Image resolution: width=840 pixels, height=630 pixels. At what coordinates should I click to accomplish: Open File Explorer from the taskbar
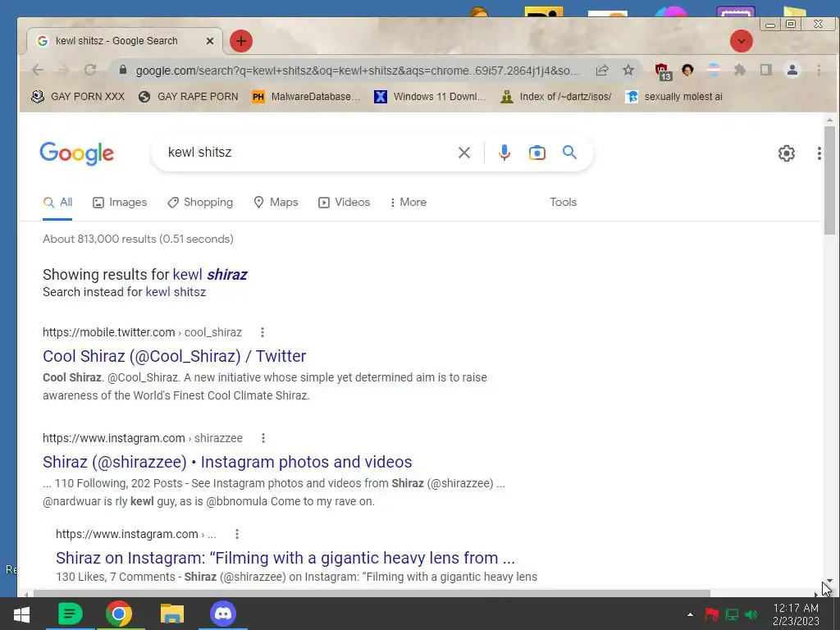point(172,614)
